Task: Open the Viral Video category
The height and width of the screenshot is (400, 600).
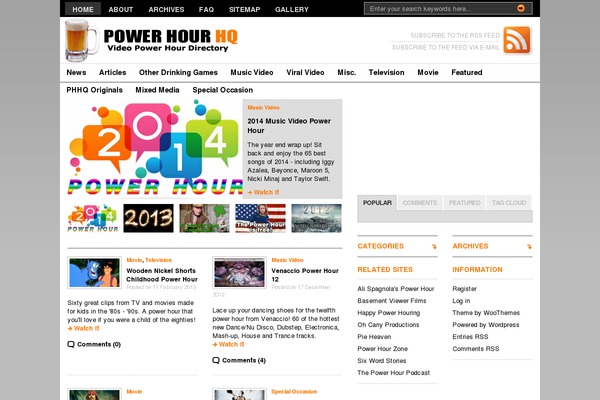Action: (x=305, y=72)
